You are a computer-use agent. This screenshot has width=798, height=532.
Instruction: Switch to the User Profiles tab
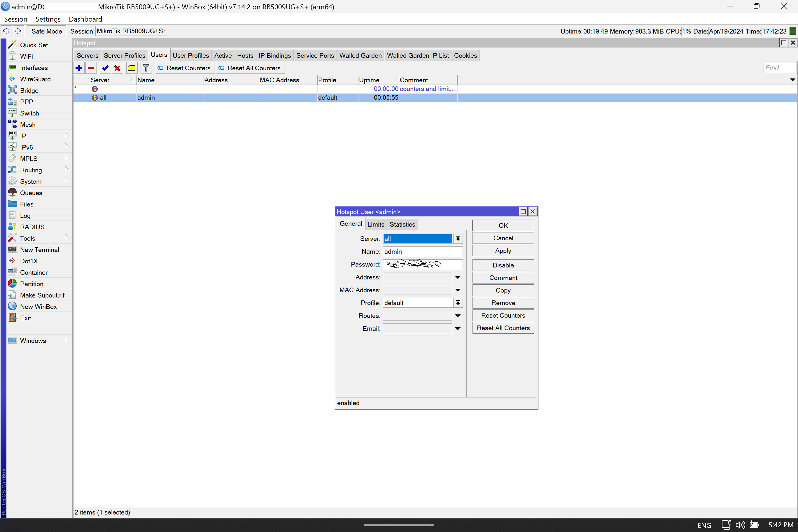coord(191,56)
